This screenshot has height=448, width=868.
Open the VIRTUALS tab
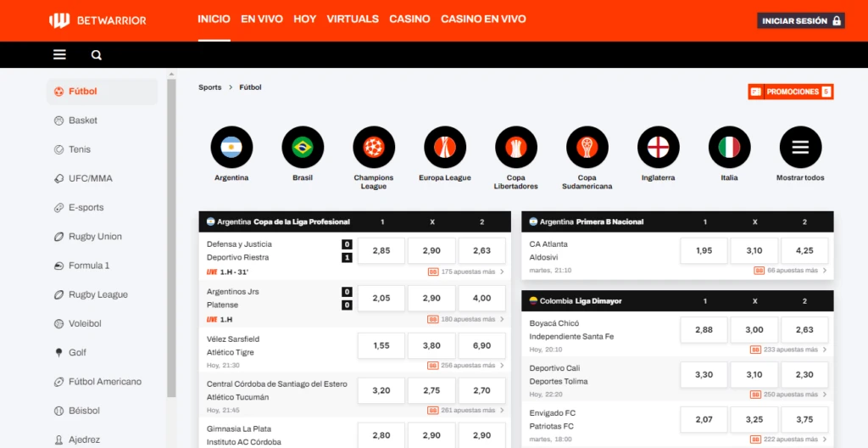pos(353,20)
